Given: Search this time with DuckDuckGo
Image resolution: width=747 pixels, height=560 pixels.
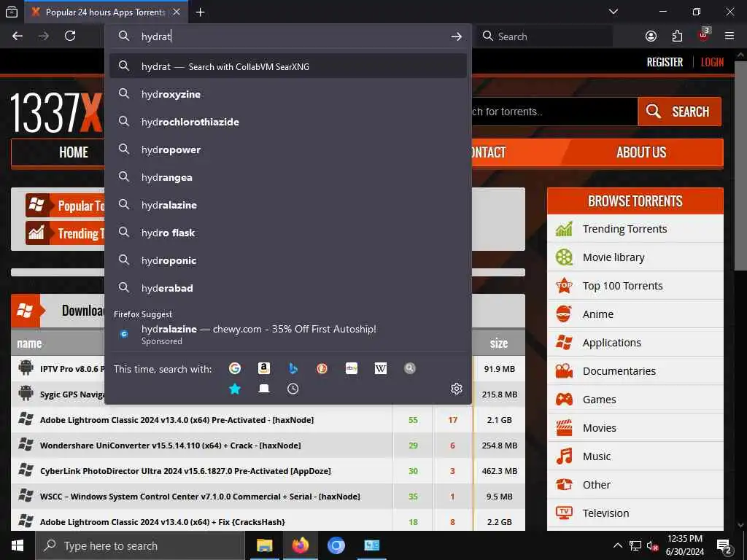Looking at the screenshot, I should 322,368.
